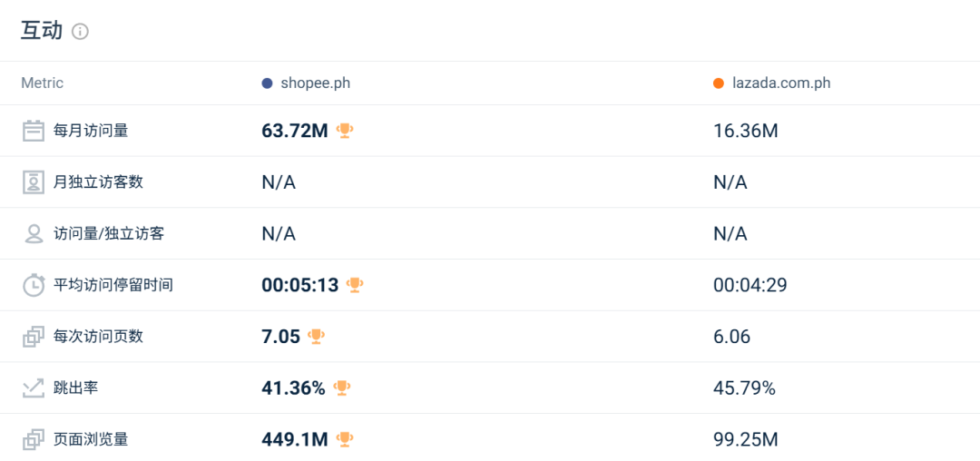Click the bounce arrow icon for 跳出率
Image resolution: width=980 pixels, height=461 pixels.
[34, 387]
